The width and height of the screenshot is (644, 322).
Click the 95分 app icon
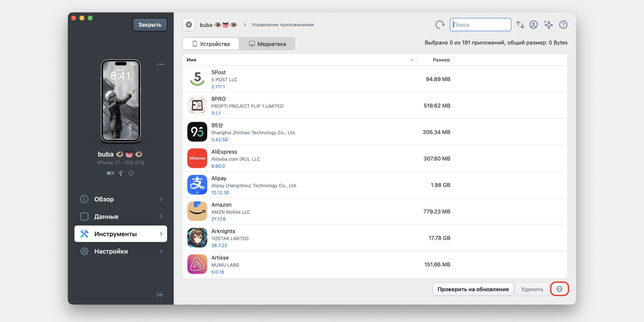(x=197, y=132)
